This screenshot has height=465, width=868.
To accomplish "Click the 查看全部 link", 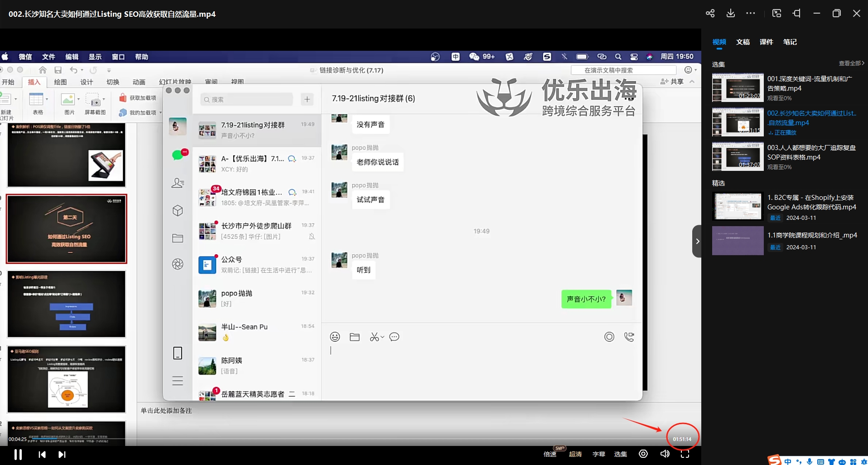I will pos(851,63).
